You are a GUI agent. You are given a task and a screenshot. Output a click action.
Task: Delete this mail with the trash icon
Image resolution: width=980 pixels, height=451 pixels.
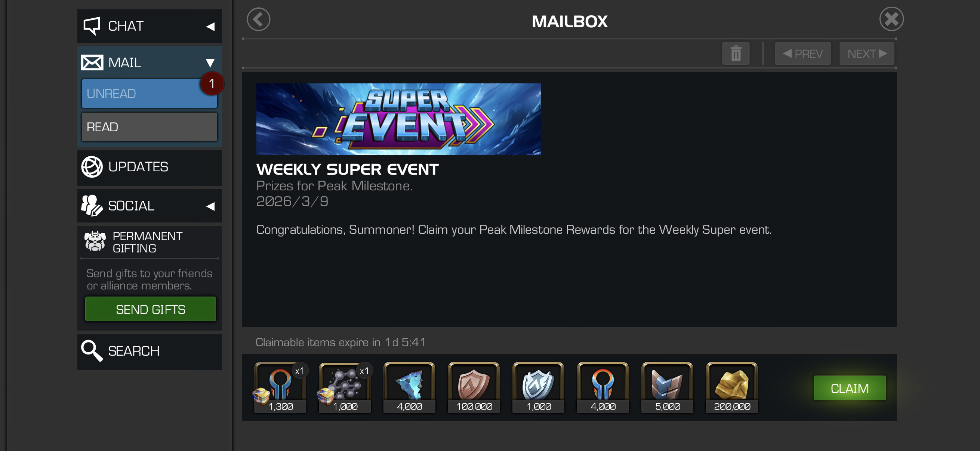tap(736, 53)
